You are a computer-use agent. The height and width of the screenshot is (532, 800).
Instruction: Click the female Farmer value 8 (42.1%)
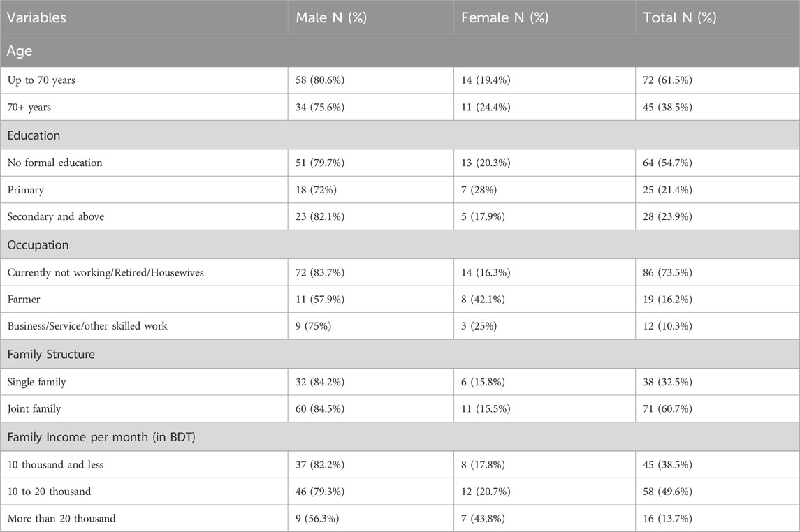click(485, 299)
